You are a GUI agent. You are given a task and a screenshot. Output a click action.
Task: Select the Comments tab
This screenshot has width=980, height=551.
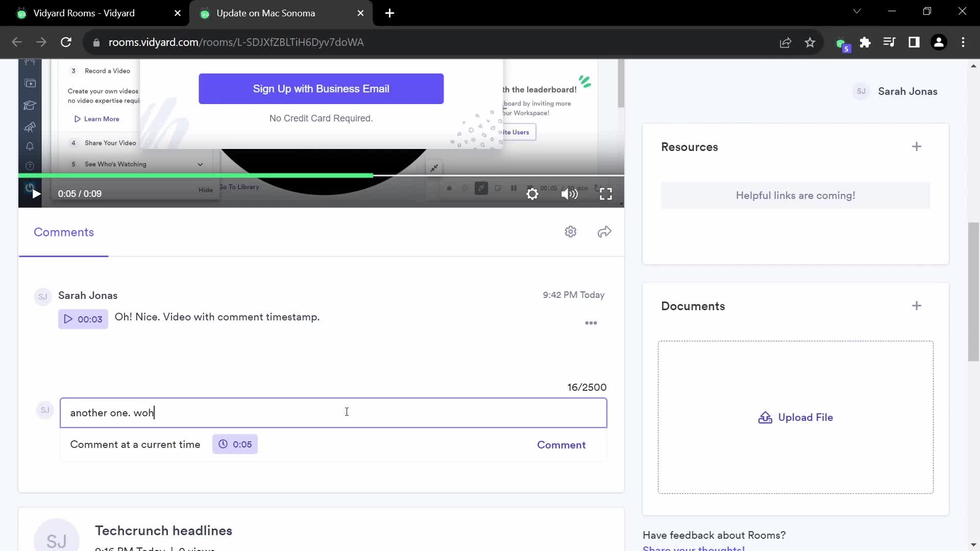click(x=64, y=233)
